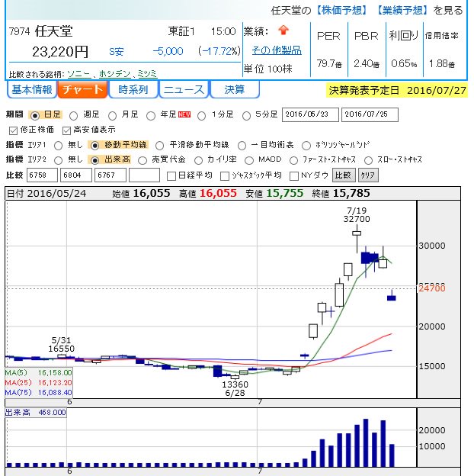Viewport: 474px width, 476px height.
Task: Click the PBR 2.40倍 value
Action: click(x=367, y=63)
